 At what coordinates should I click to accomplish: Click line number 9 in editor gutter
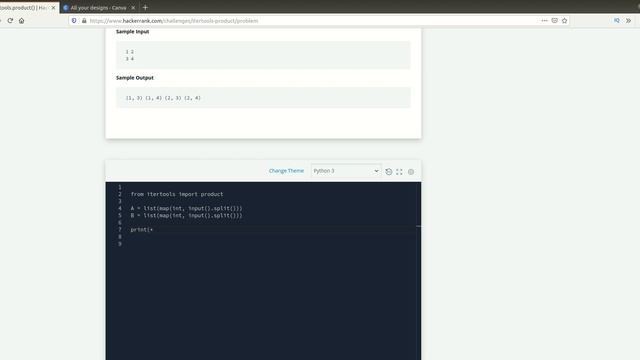click(120, 244)
